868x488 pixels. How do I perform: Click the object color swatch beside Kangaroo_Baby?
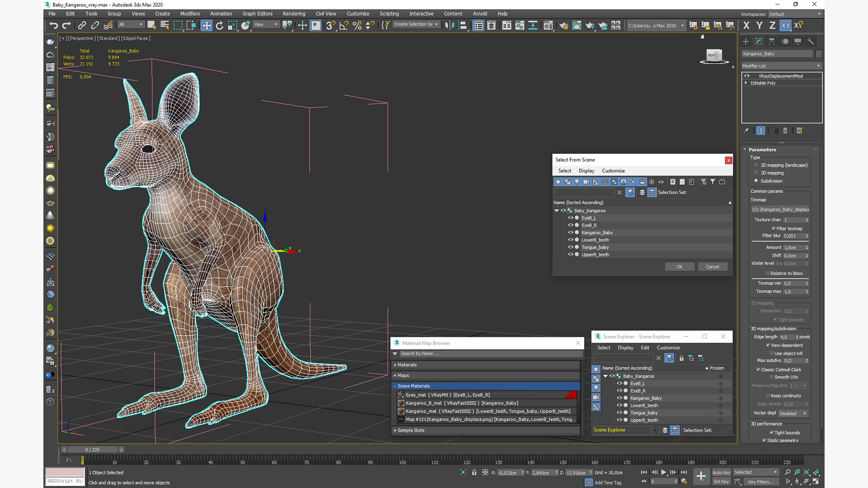819,54
